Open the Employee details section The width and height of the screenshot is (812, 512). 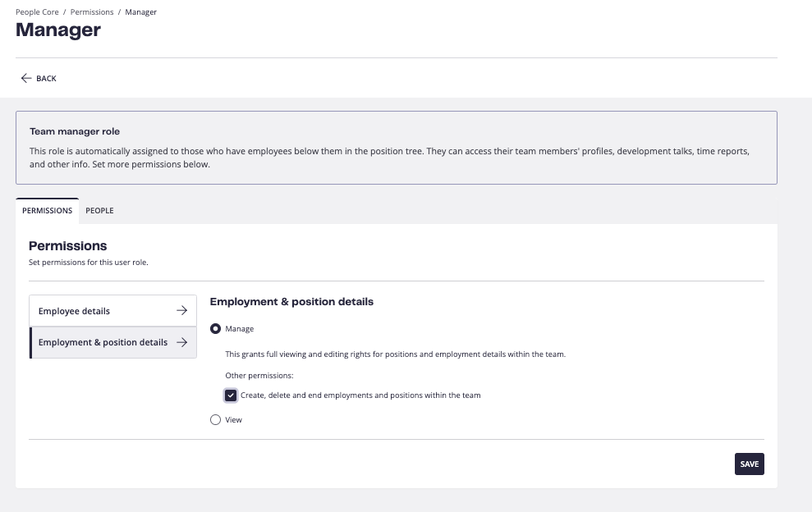click(113, 311)
